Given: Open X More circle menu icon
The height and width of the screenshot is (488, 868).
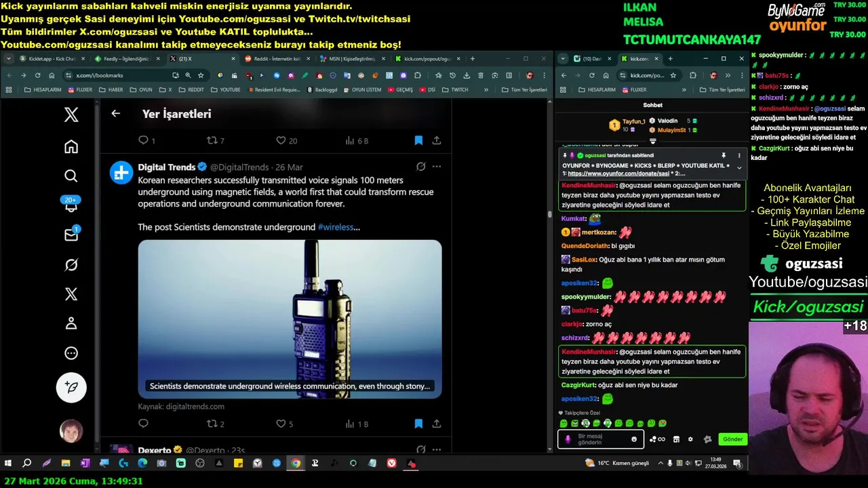Looking at the screenshot, I should pyautogui.click(x=71, y=353).
